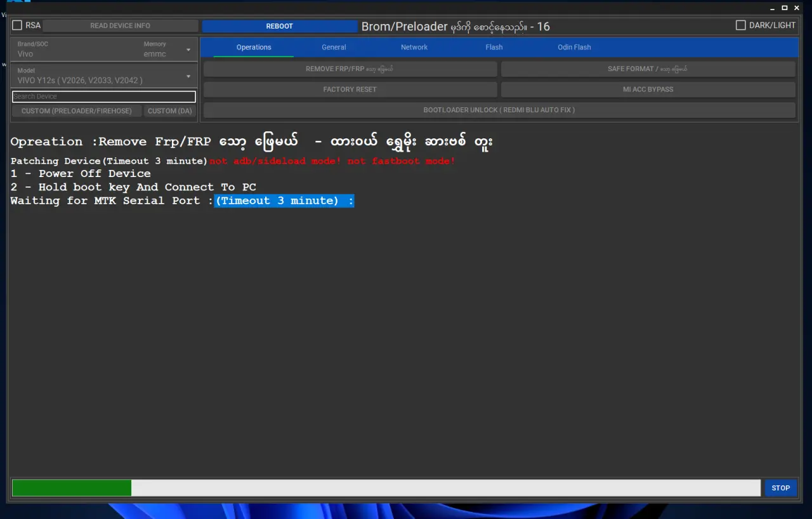Viewport: 812px width, 519px height.
Task: Click the blue REBOOT button
Action: click(280, 26)
